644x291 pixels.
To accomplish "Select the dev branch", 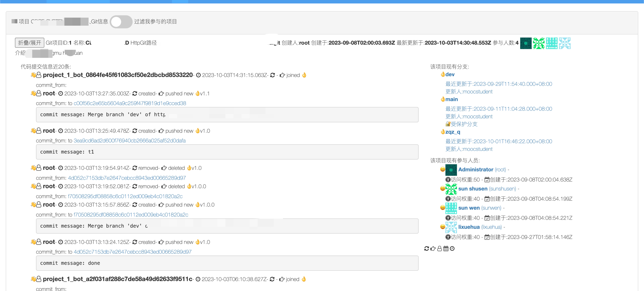I will tap(450, 74).
